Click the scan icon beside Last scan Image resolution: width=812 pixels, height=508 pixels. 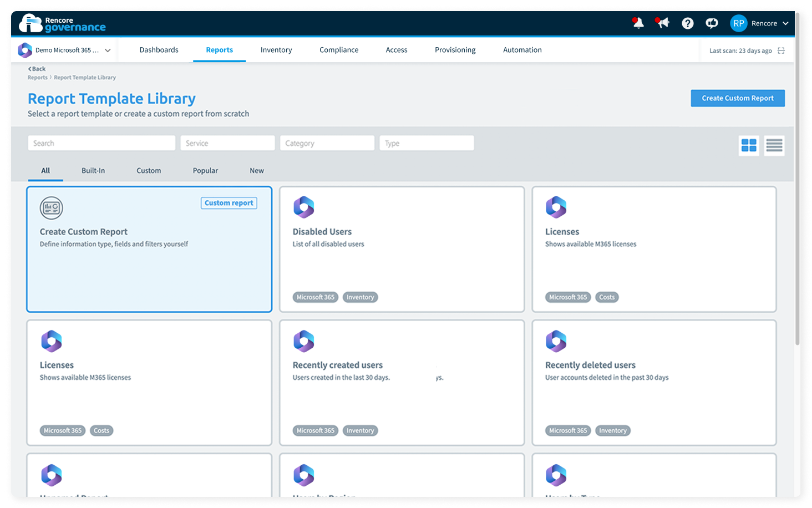coord(781,50)
